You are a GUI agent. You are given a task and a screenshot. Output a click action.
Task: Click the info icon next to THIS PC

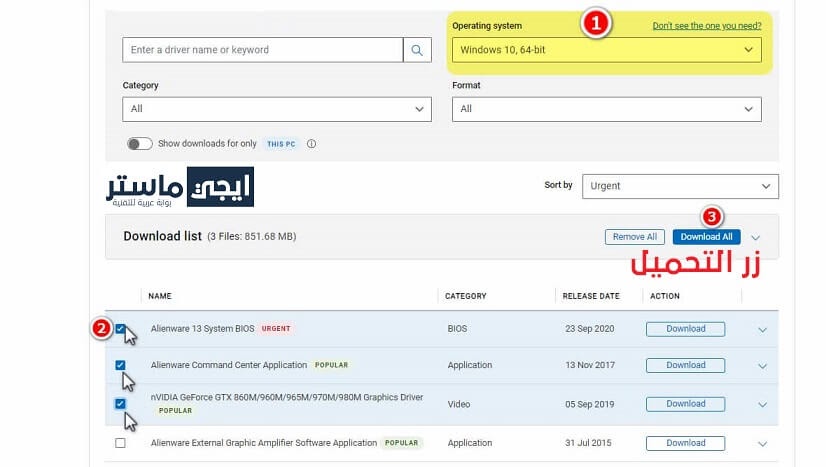coord(311,144)
